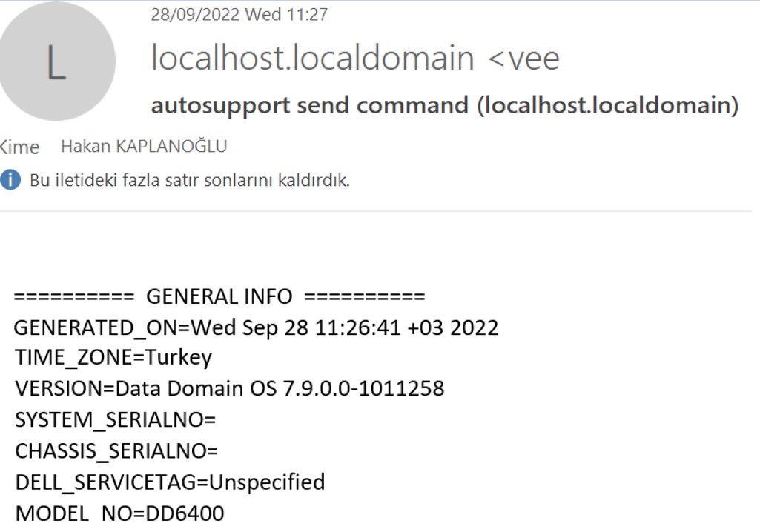Click the TIME_ZONE=Turkey line
The image size is (760, 532).
113,358
